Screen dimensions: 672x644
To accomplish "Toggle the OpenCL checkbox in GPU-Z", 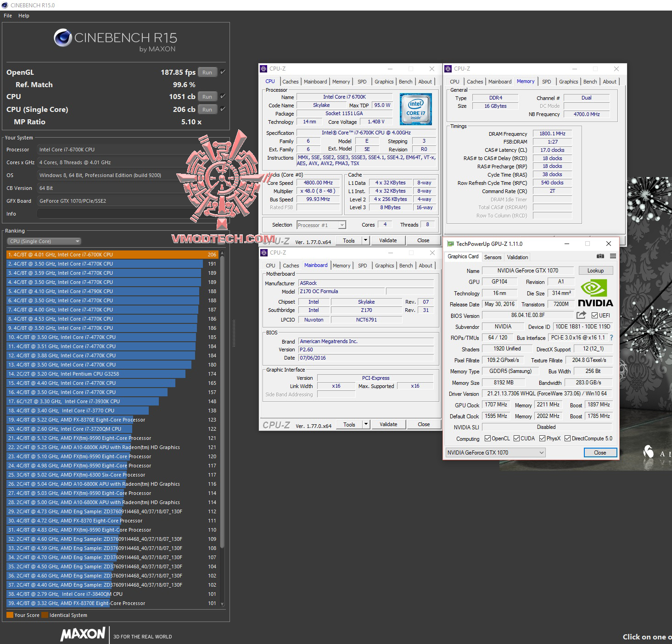I will click(487, 439).
